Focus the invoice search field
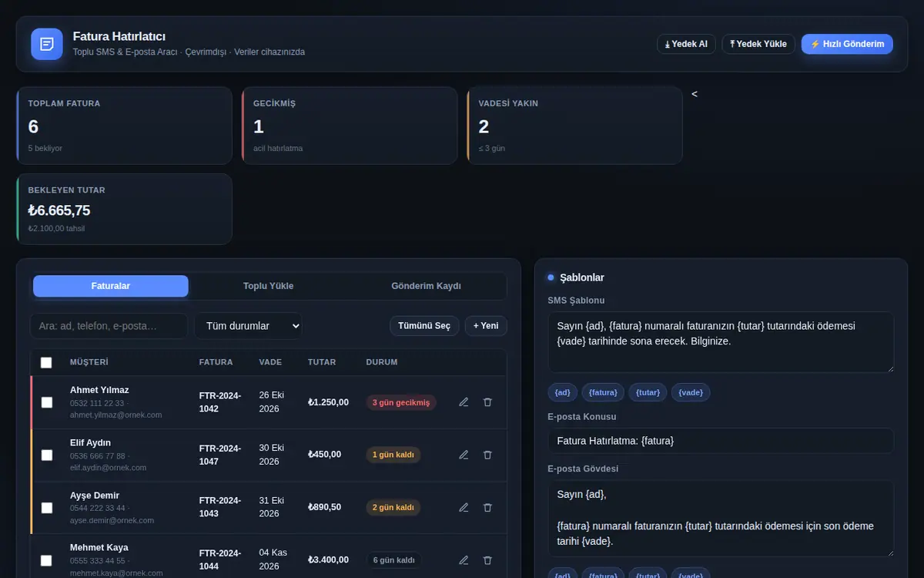This screenshot has height=578, width=924. [109, 326]
